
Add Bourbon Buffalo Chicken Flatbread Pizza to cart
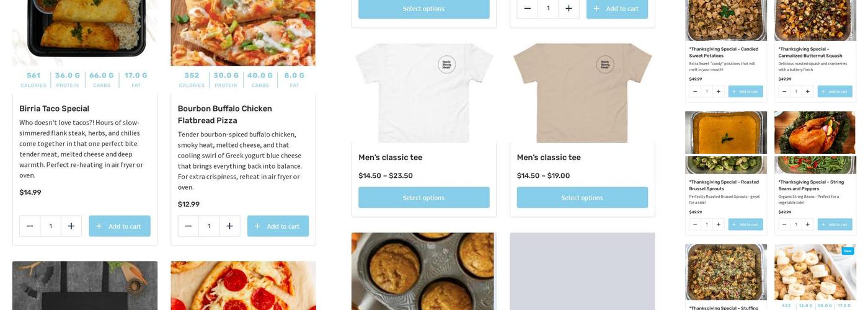coord(278,226)
